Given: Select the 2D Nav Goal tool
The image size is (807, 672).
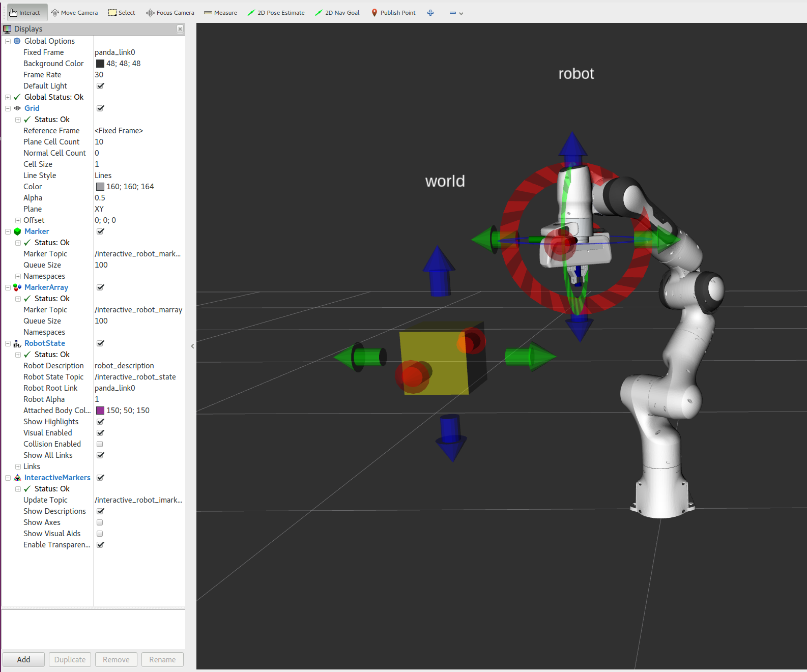Looking at the screenshot, I should click(337, 13).
